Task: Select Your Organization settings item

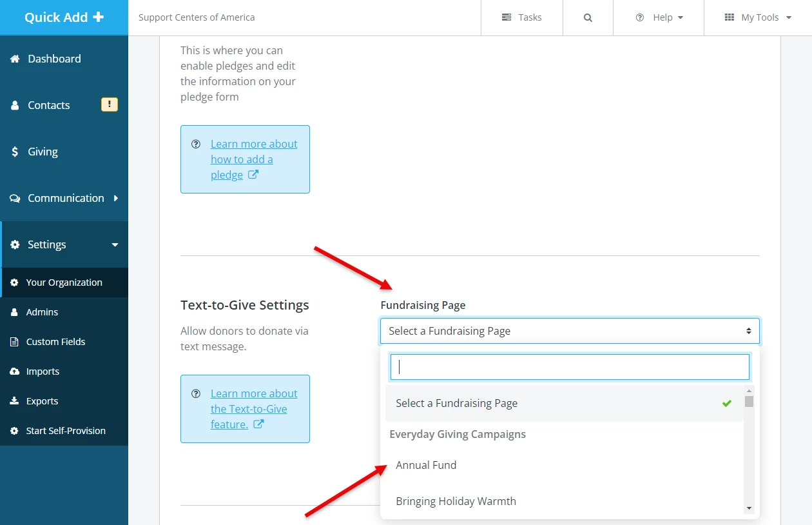Action: (64, 282)
